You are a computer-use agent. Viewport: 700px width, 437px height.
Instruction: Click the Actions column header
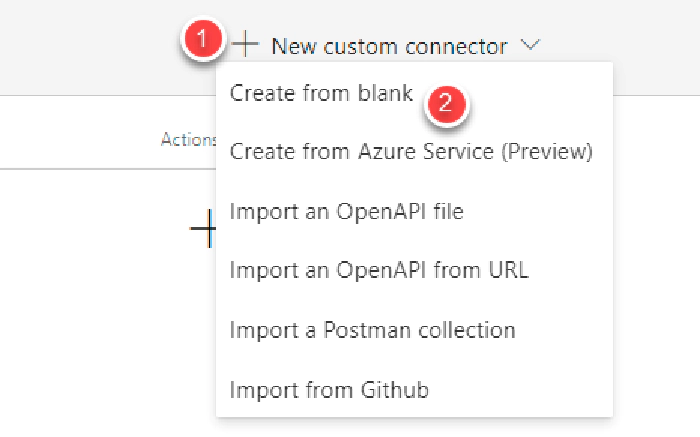coord(188,140)
